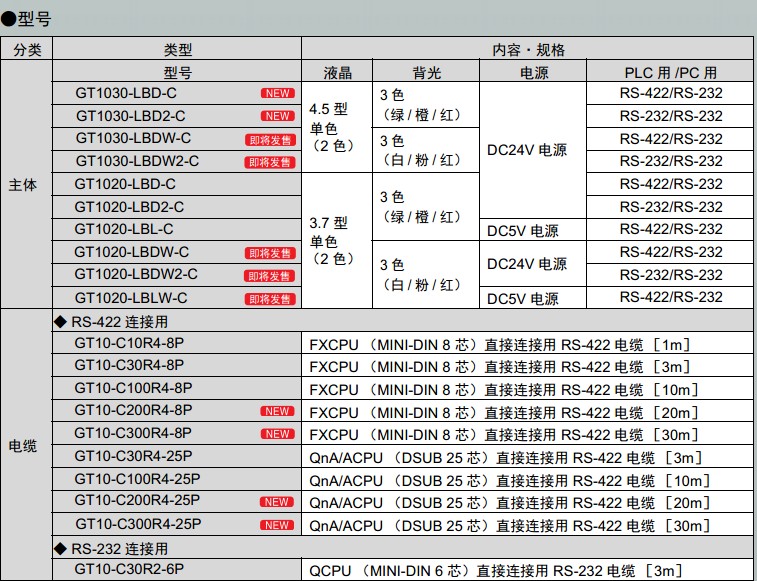Select the RS-232 连接用 section heading
Viewport: 757px width, 581px height.
coord(118,549)
